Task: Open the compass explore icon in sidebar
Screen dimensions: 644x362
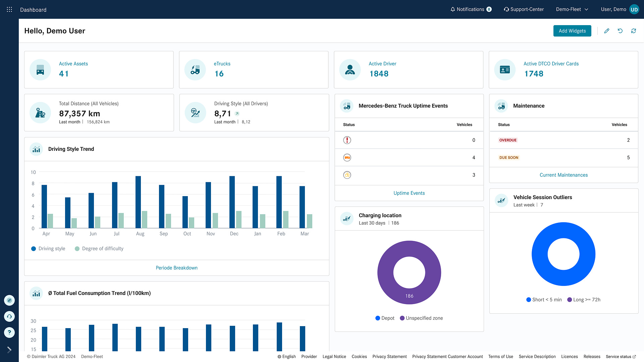Action: click(9, 300)
